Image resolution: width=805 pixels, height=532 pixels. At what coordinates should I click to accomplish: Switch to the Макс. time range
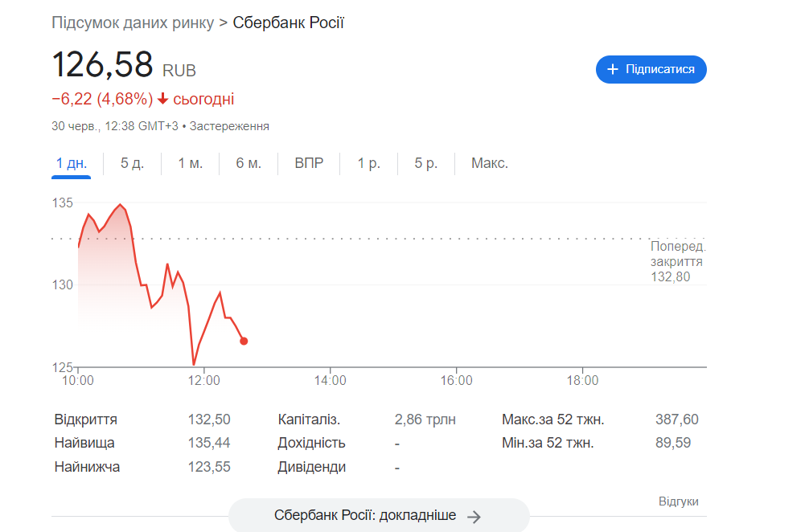[488, 162]
